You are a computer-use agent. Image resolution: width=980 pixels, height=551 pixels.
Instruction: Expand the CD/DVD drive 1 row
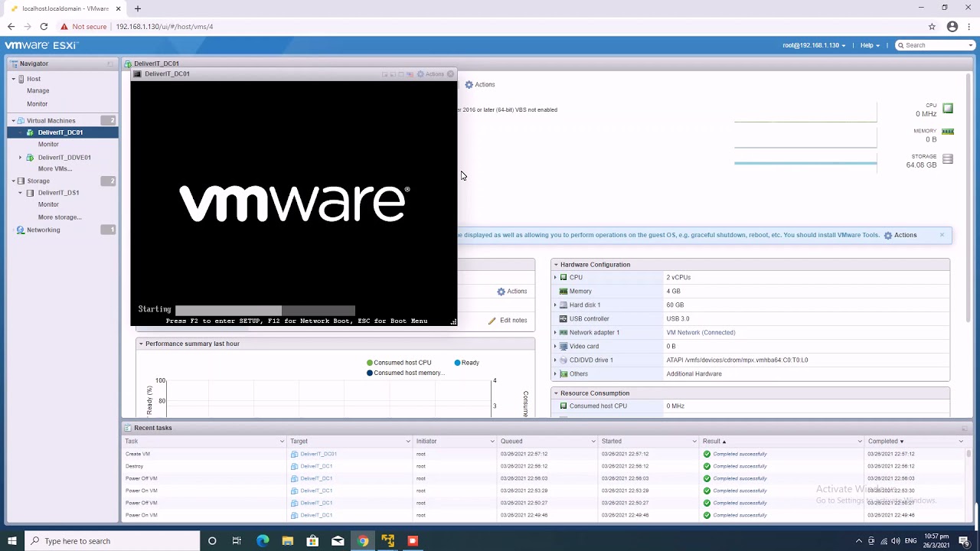pos(557,360)
